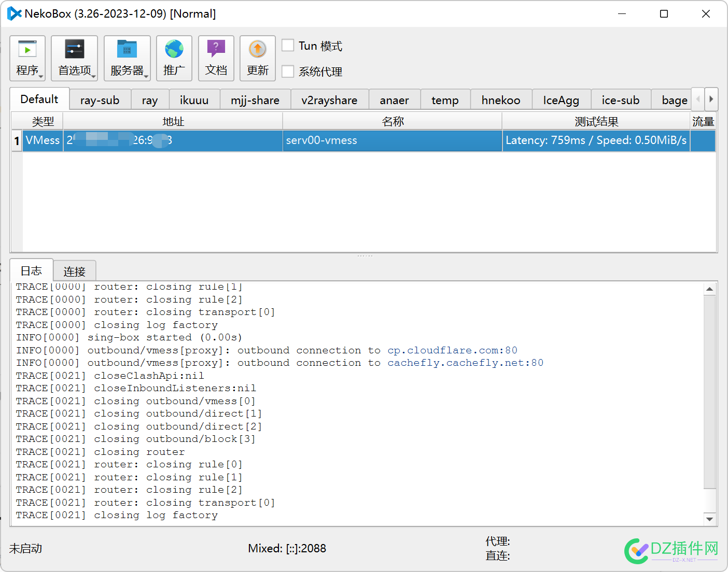Enable the Tun 模式 checkbox
Viewport: 728px width, 572px height.
(x=288, y=46)
